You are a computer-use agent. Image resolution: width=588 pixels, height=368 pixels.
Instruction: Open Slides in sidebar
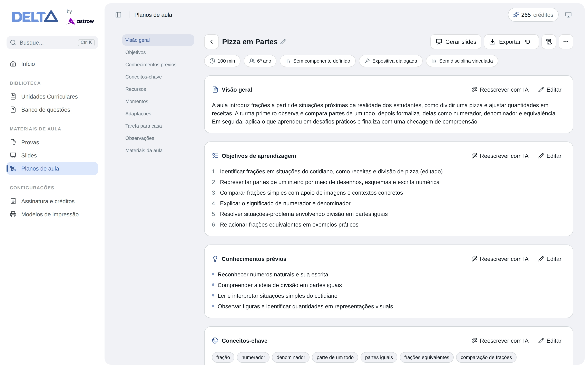coord(52,156)
